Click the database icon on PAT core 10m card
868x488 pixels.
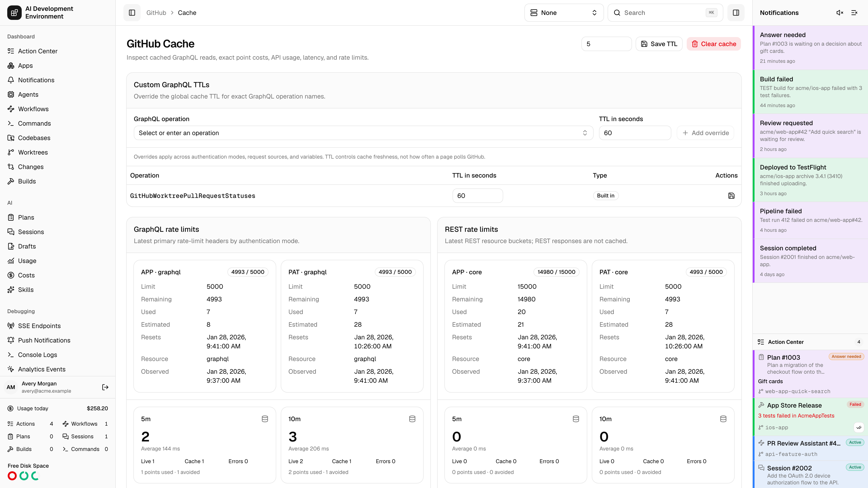723,419
